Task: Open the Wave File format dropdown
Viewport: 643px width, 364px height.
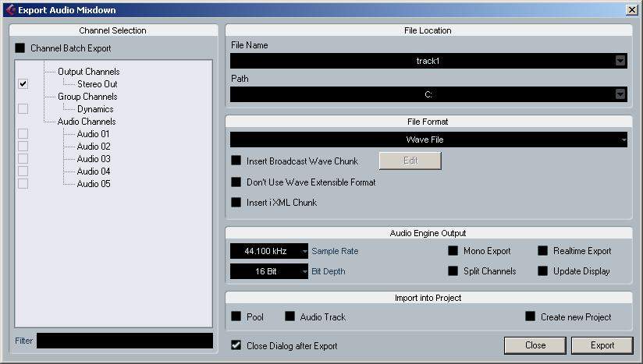Action: click(428, 140)
